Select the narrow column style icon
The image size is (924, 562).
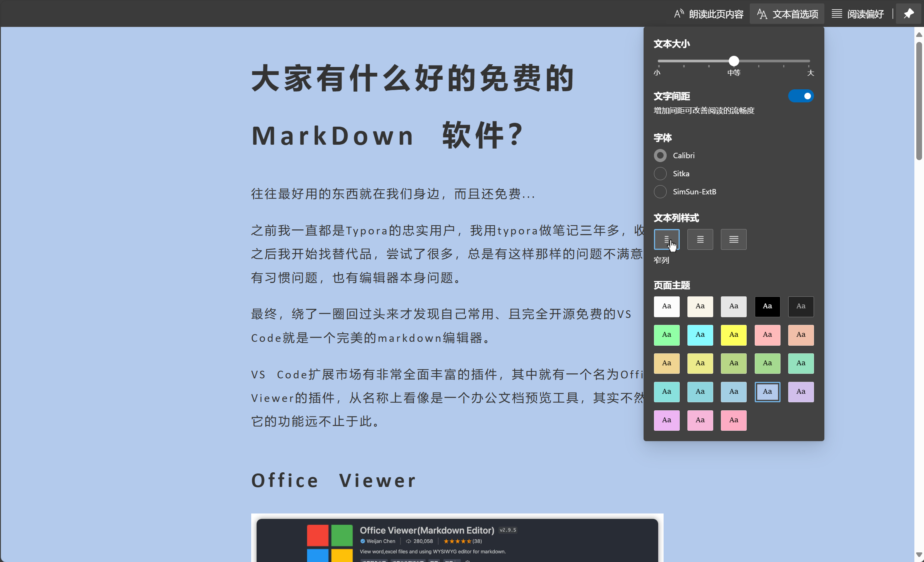[666, 239]
